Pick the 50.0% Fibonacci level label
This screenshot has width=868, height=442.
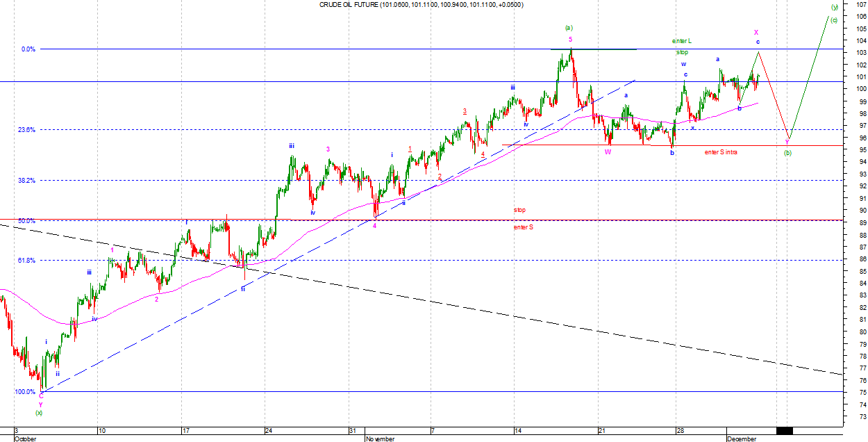click(x=26, y=221)
